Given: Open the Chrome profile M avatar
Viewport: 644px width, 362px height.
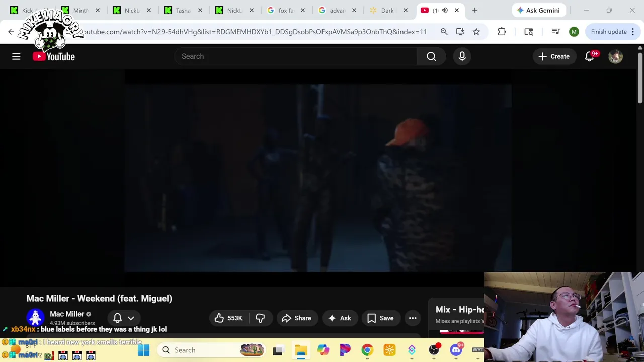Looking at the screenshot, I should point(574,32).
